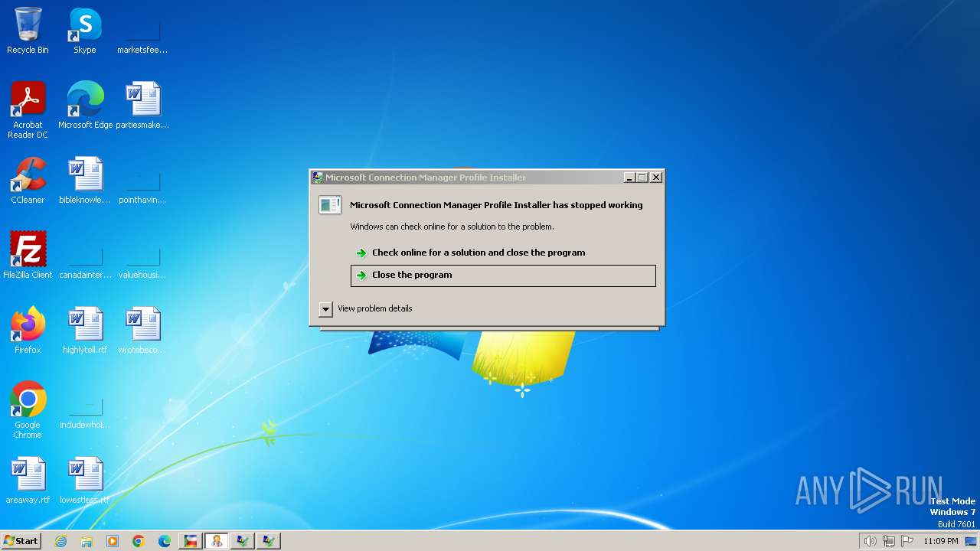Open highlytell.rtf document icon
Image resolution: width=980 pixels, height=551 pixels.
85,330
